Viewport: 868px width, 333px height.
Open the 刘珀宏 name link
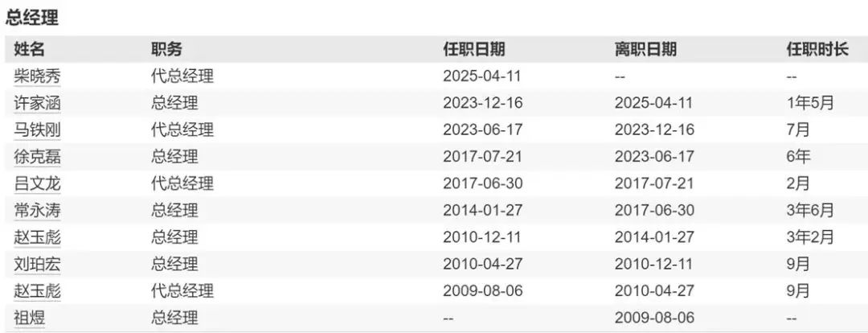click(37, 264)
